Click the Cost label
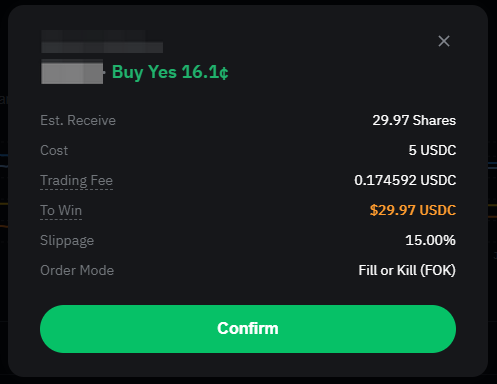Image resolution: width=497 pixels, height=384 pixels. click(x=54, y=150)
